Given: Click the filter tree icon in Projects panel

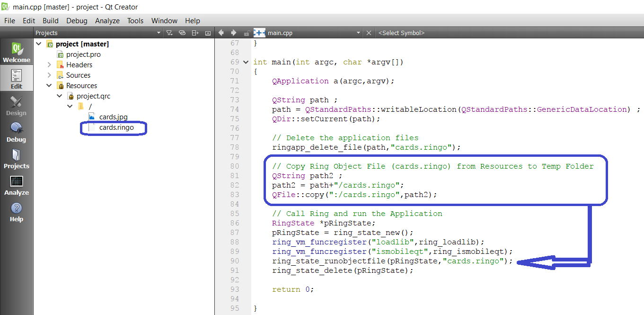Looking at the screenshot, I should point(169,33).
